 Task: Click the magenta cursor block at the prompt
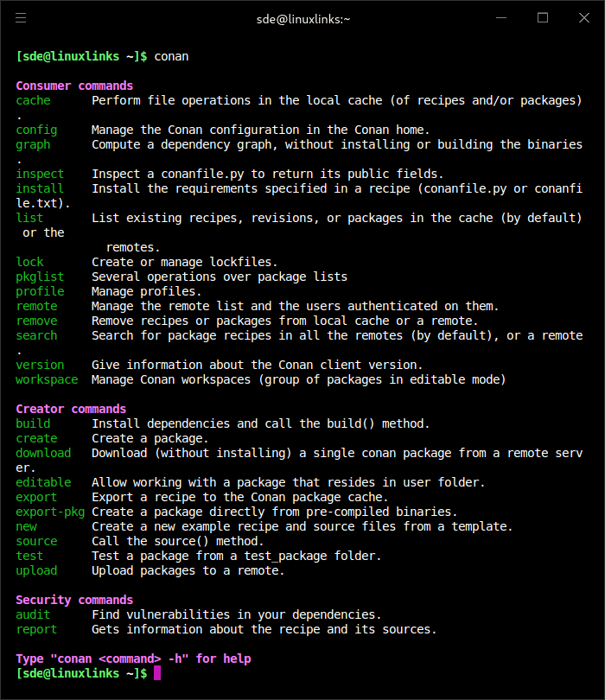pos(157,673)
